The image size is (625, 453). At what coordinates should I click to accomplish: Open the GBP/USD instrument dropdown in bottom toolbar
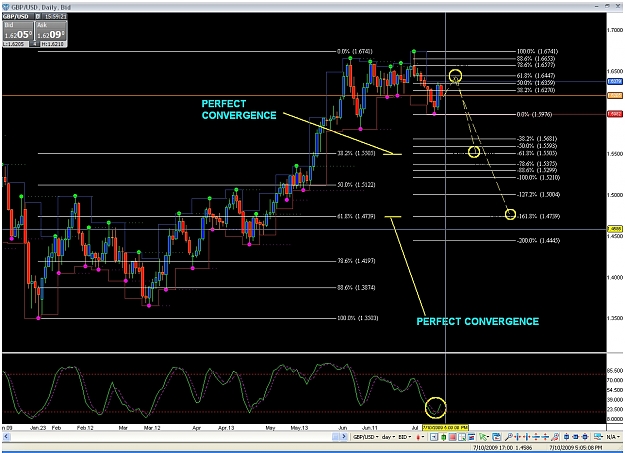[x=366, y=437]
